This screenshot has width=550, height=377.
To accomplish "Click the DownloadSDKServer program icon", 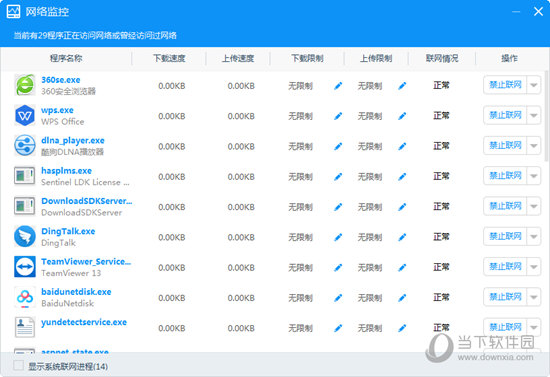I will click(25, 206).
